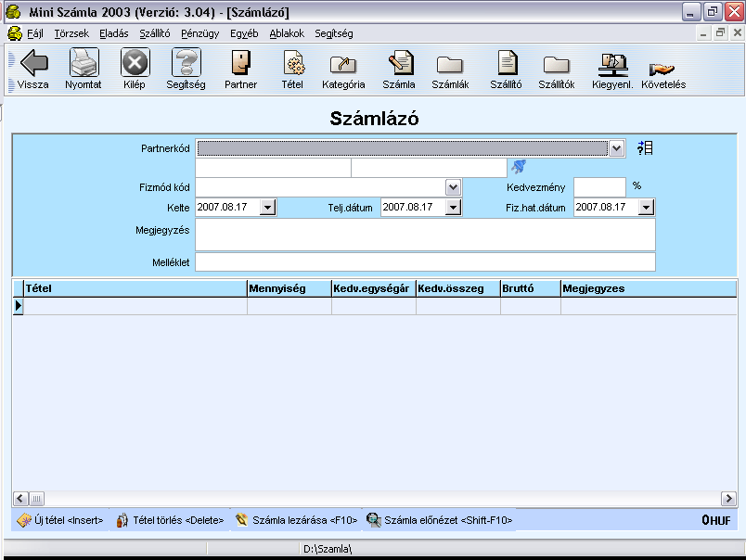This screenshot has width=746, height=560.
Task: Minimize the inner Számlázó child window
Action: coord(703,32)
